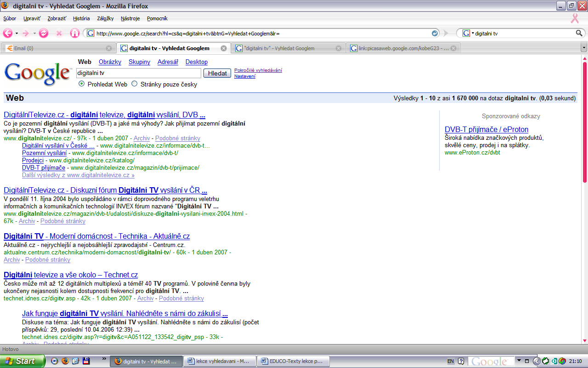Open the help icon next to EN
588x368 pixels.
pos(461,361)
